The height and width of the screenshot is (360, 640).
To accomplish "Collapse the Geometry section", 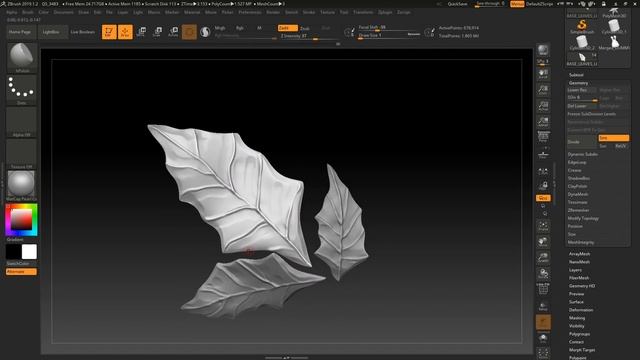I will coord(578,83).
